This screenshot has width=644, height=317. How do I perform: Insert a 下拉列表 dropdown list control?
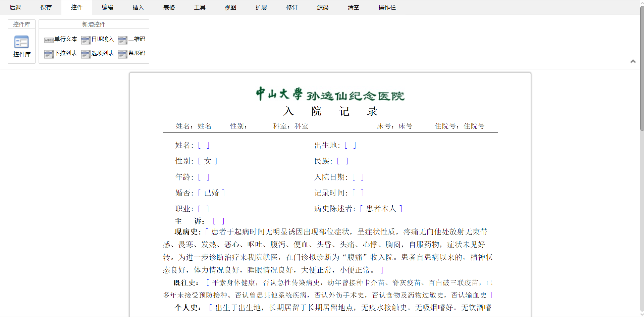(61, 53)
